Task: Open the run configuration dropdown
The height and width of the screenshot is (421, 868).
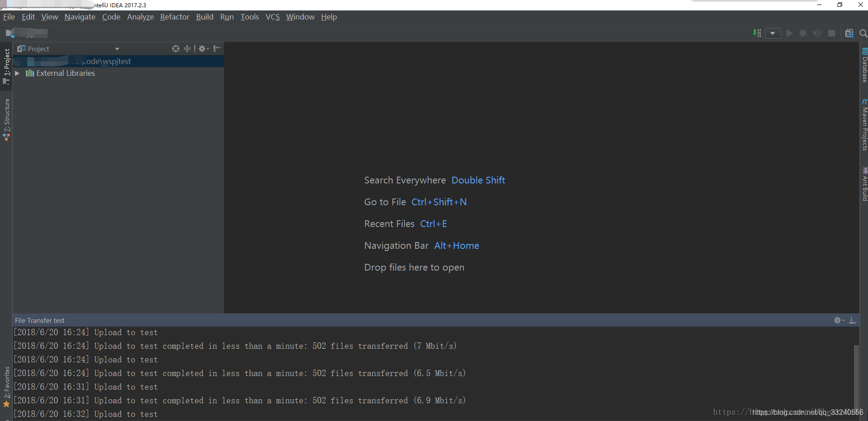Action: click(773, 33)
